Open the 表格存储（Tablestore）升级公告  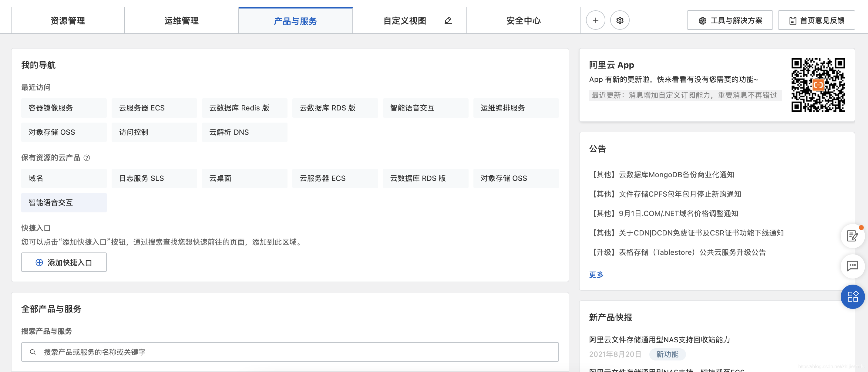point(678,252)
